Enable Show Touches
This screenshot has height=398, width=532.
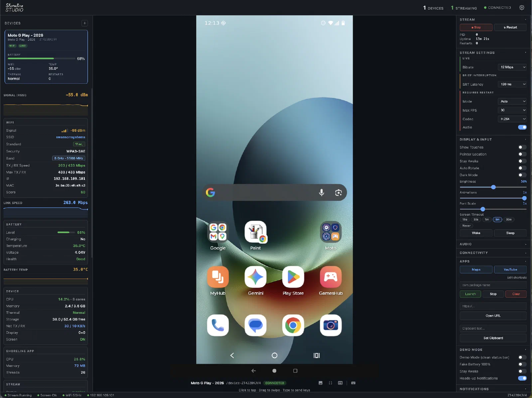pos(522,147)
